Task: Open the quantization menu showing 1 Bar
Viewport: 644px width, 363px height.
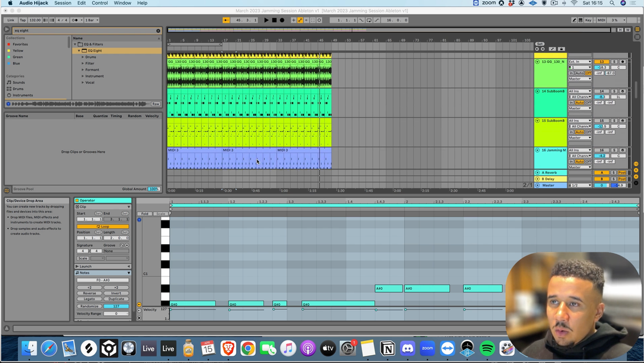Action: pyautogui.click(x=92, y=20)
